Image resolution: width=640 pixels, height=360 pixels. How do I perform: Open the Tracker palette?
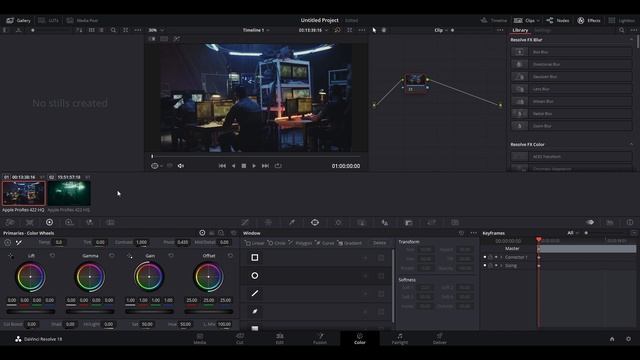coord(338,222)
